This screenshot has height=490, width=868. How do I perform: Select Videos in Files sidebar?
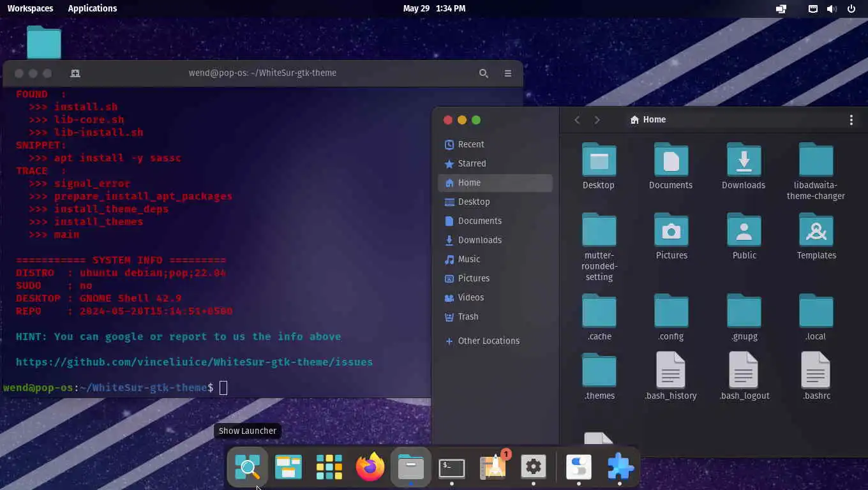pyautogui.click(x=495, y=298)
